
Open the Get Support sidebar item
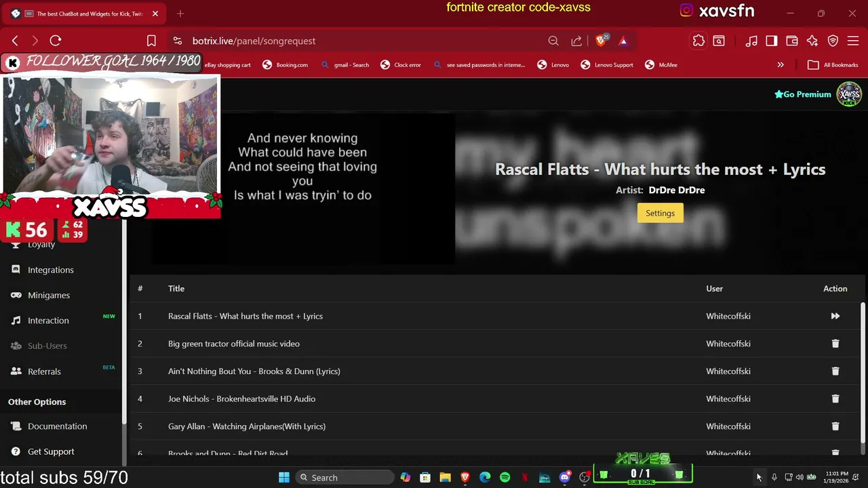pyautogui.click(x=51, y=451)
